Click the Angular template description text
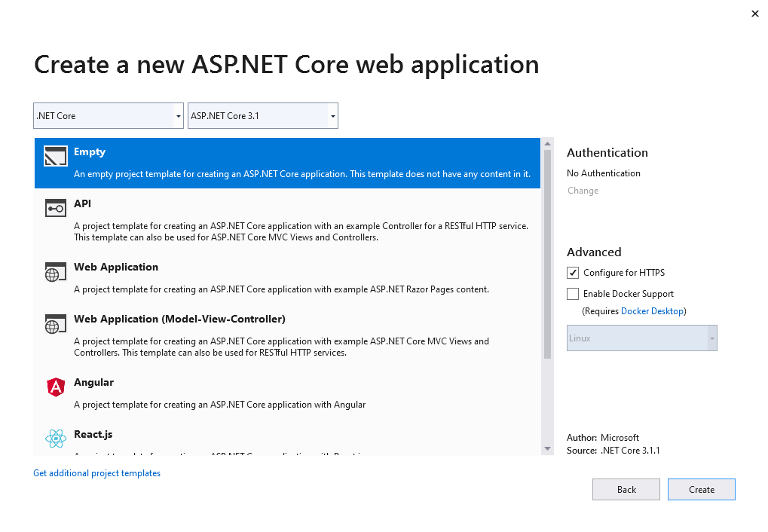 coord(220,405)
